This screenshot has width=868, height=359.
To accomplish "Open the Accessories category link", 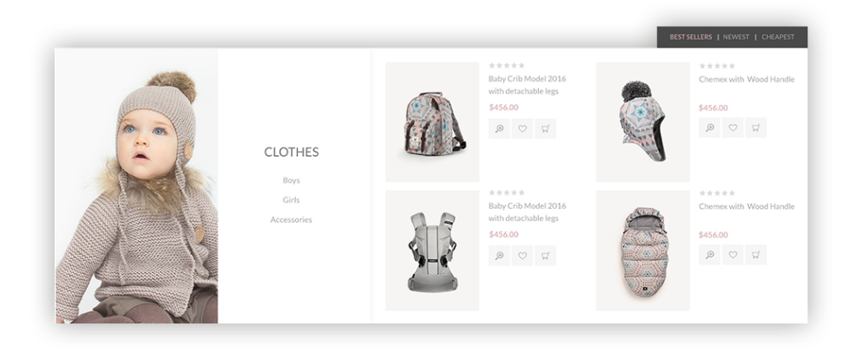I will [x=291, y=219].
